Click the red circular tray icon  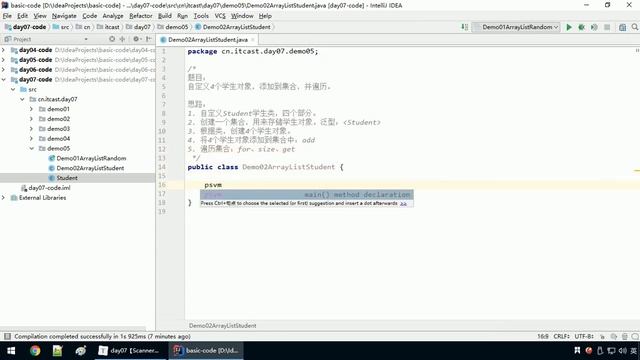(x=589, y=351)
